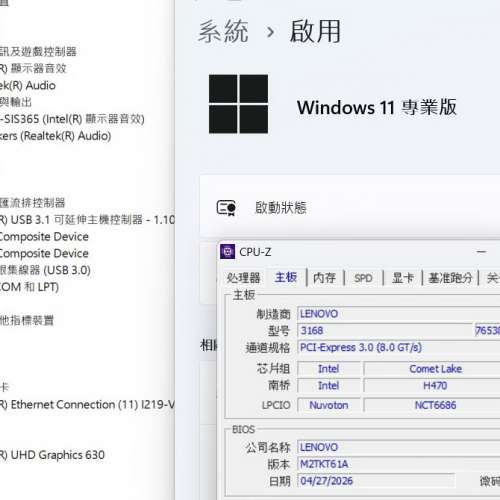
Task: Open the 基准跑分 tab in CPU-Z
Action: 450,278
